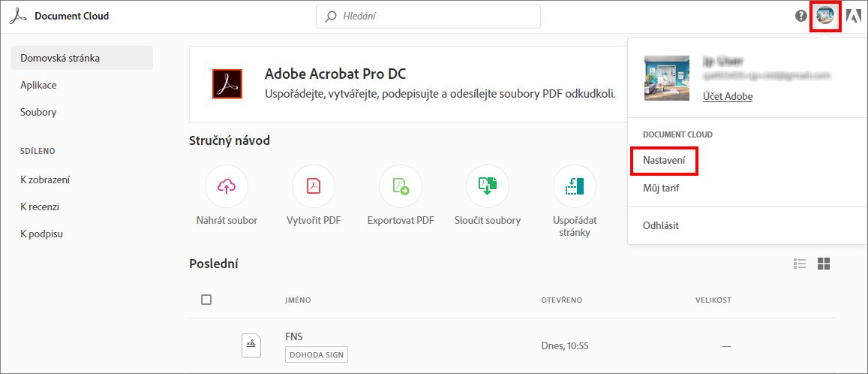Screen dimensions: 868x374
Task: Select the Sloučit soubory icon
Action: pyautogui.click(x=487, y=187)
